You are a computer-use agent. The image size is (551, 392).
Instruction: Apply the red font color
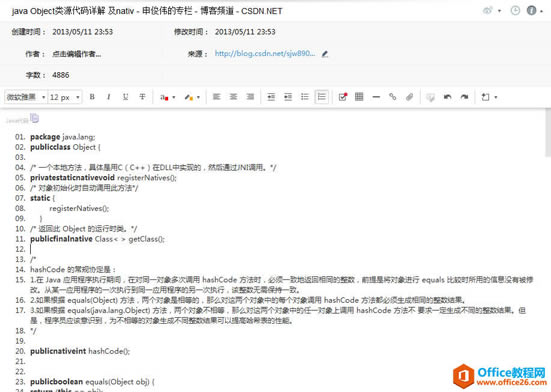(x=164, y=97)
